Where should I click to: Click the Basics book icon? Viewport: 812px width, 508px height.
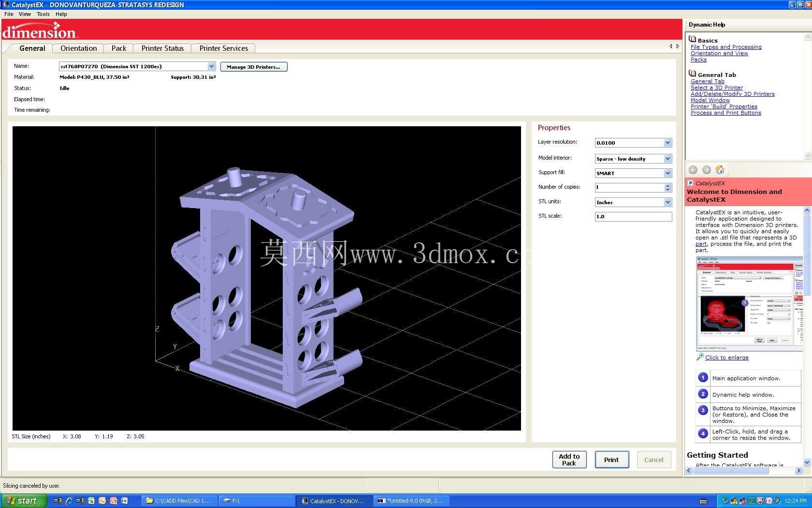pyautogui.click(x=693, y=40)
